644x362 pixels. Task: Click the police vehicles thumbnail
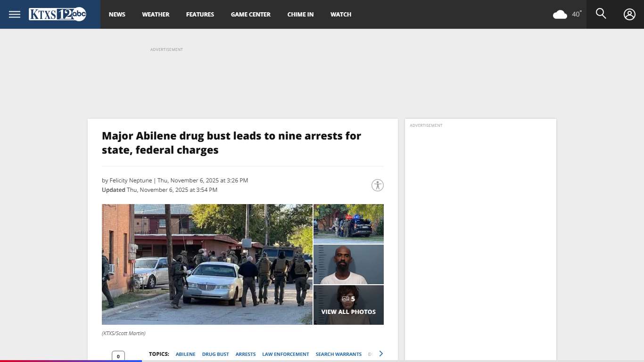tap(348, 223)
